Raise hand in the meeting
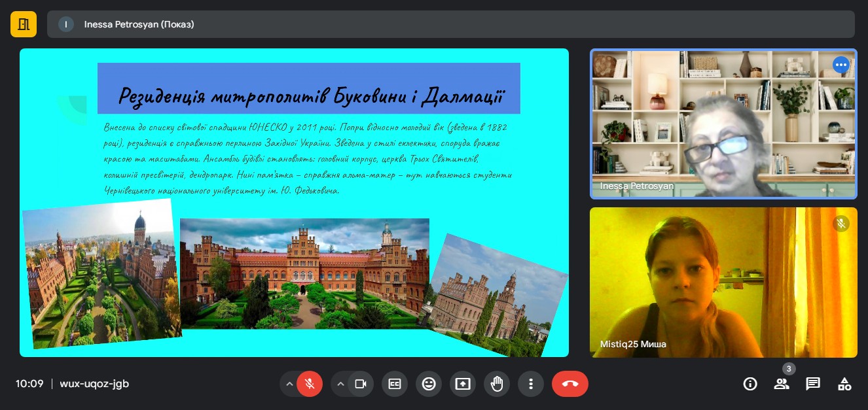Image resolution: width=868 pixels, height=410 pixels. pos(497,384)
